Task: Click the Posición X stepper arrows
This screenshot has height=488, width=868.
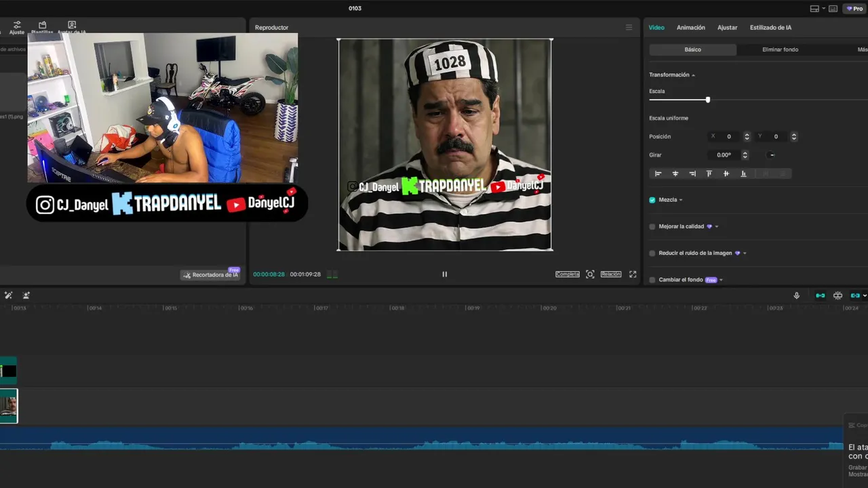Action: [747, 136]
